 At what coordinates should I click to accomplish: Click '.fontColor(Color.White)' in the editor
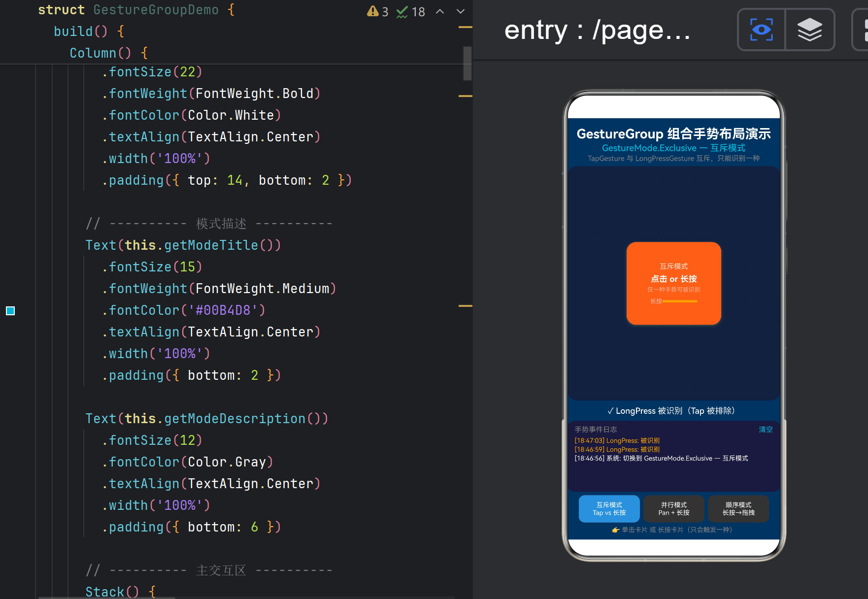point(191,115)
